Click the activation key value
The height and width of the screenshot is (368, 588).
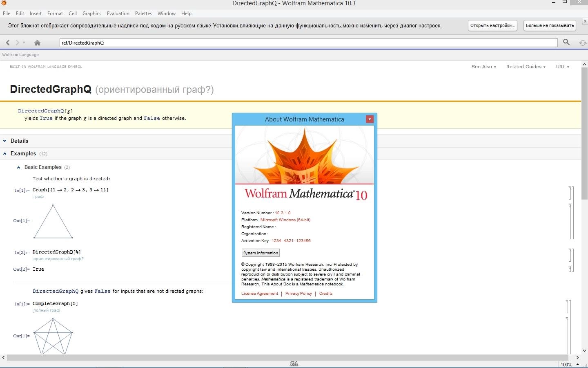(291, 241)
